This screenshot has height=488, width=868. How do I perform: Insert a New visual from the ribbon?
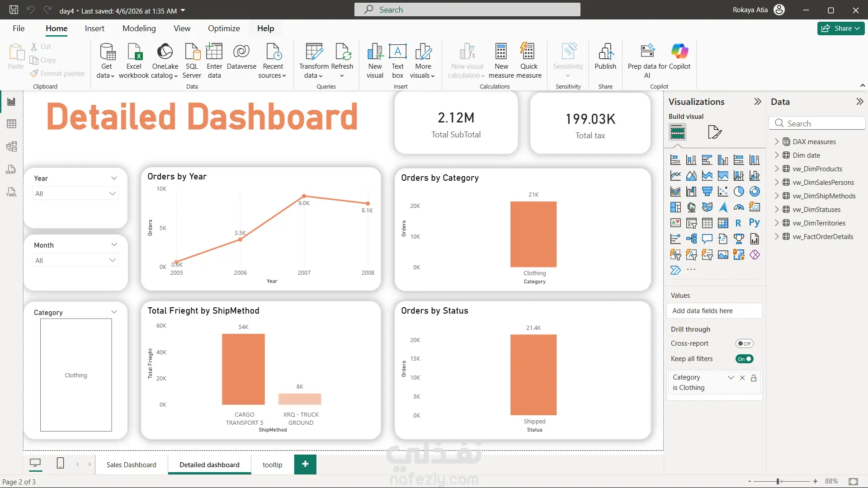pos(375,61)
